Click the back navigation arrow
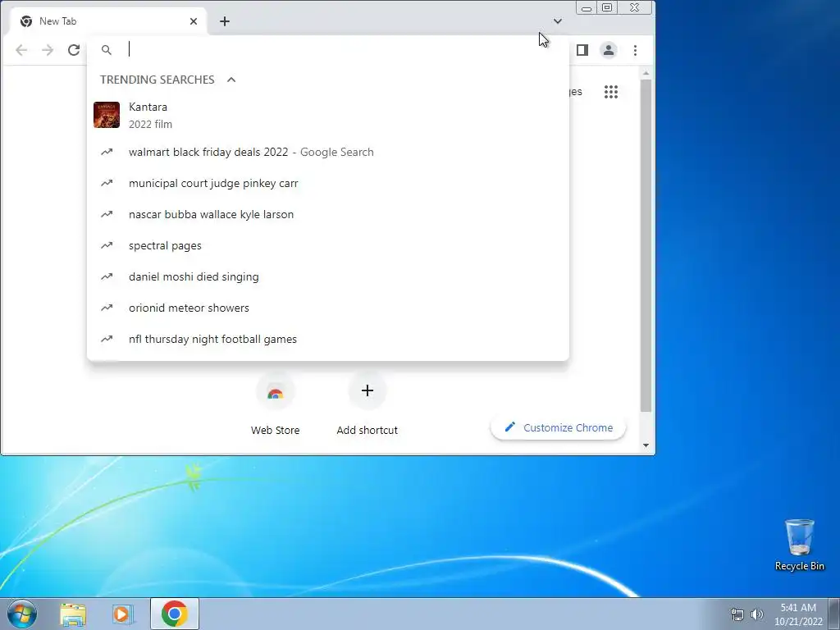This screenshot has width=840, height=630. coord(21,50)
